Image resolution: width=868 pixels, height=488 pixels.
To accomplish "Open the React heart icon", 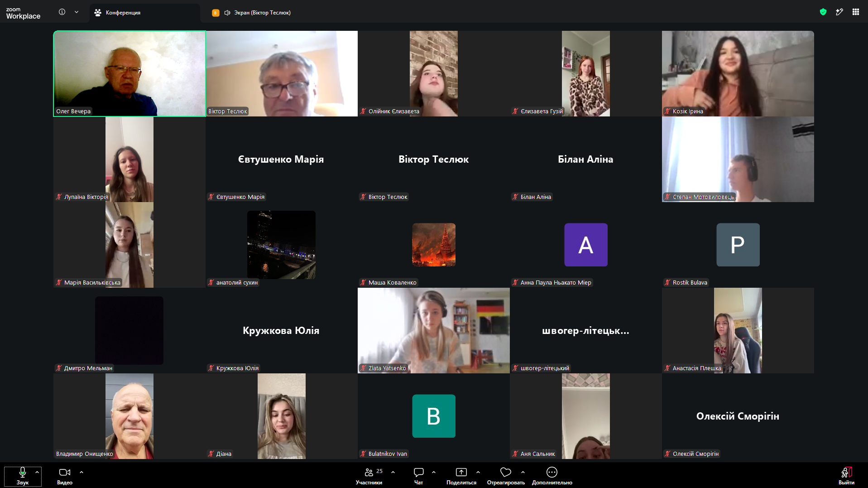I will pos(506,472).
